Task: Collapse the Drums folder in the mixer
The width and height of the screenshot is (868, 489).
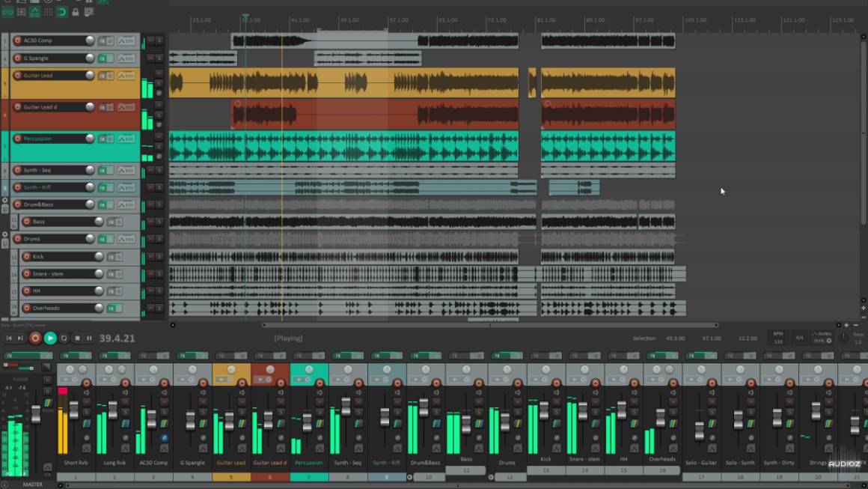Action: pos(492,477)
